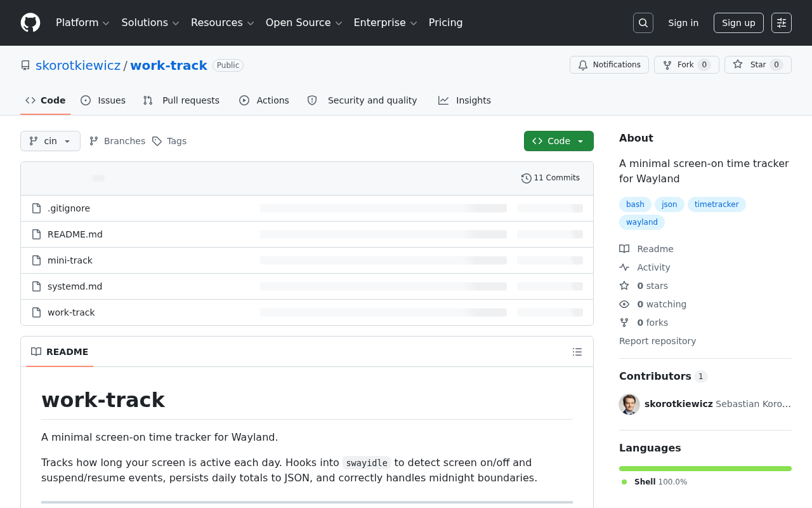This screenshot has height=508, width=812.
Task: Click the search magnifier icon
Action: click(x=643, y=23)
